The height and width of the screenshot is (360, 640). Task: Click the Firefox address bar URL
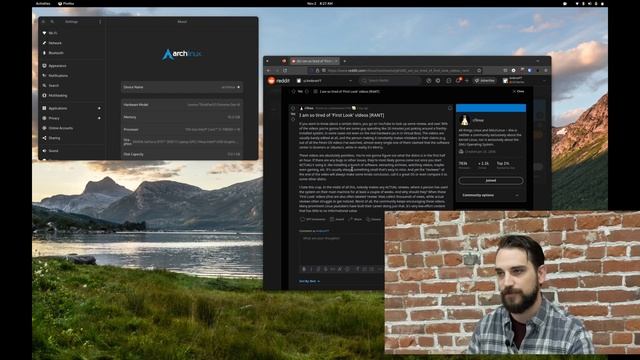click(398, 71)
